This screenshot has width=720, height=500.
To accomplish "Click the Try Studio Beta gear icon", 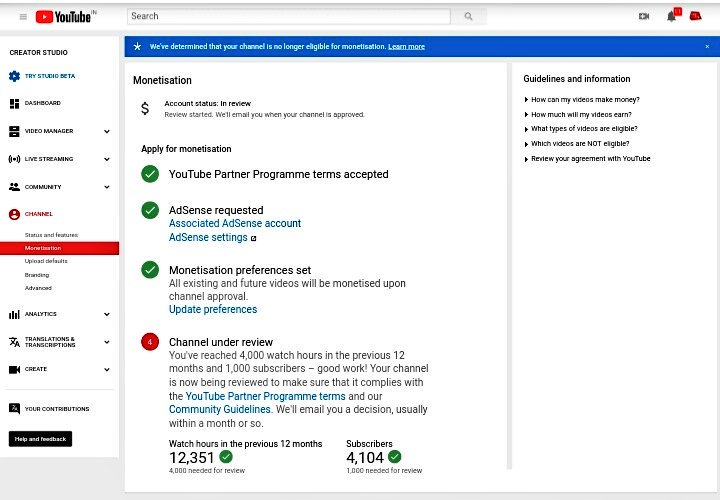I will click(14, 76).
